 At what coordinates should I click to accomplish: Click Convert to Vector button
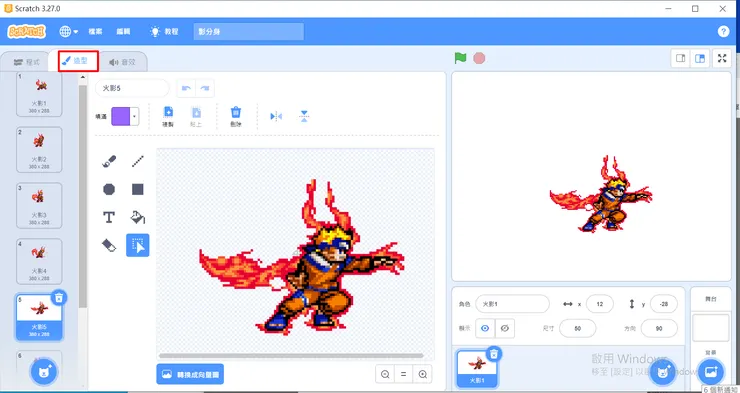click(x=190, y=374)
